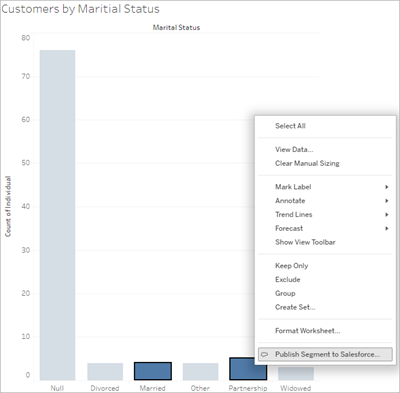400x393 pixels.
Task: Select the Divorced bar
Action: pyautogui.click(x=105, y=372)
